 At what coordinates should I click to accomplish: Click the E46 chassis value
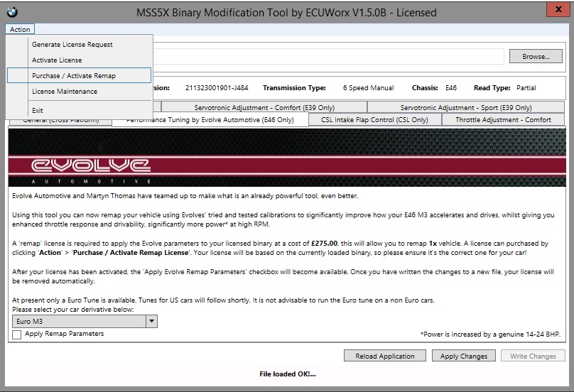click(451, 88)
